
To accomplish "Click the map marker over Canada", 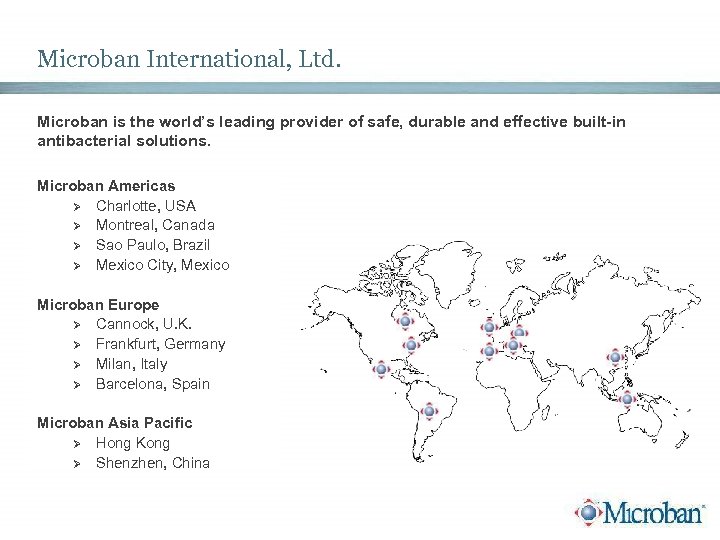I will click(x=405, y=321).
